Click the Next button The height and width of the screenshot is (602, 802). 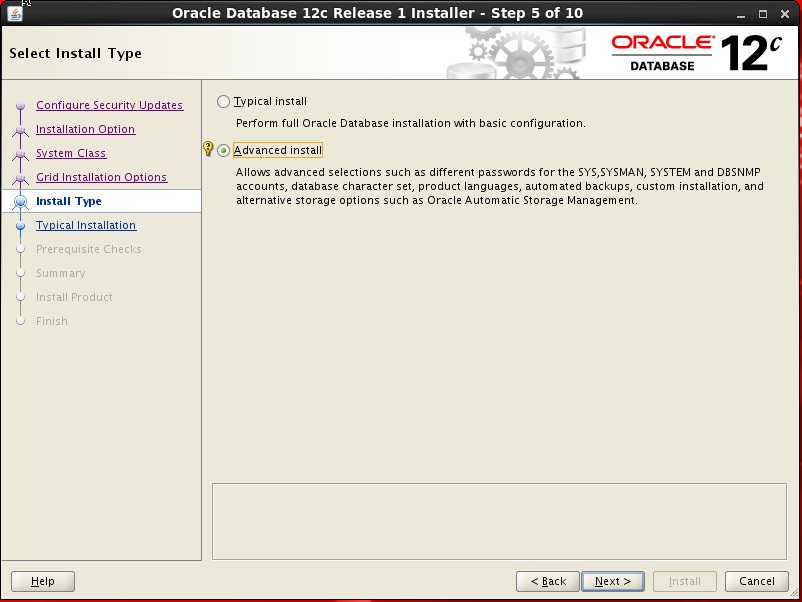613,582
